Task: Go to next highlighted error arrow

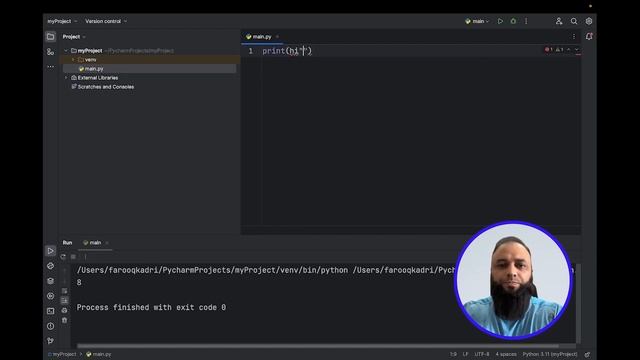Action: point(576,50)
